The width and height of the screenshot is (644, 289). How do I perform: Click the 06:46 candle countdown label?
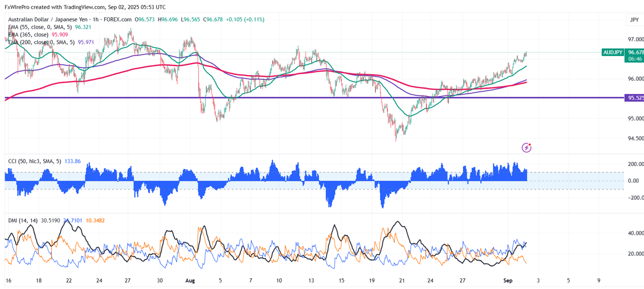tap(635, 59)
